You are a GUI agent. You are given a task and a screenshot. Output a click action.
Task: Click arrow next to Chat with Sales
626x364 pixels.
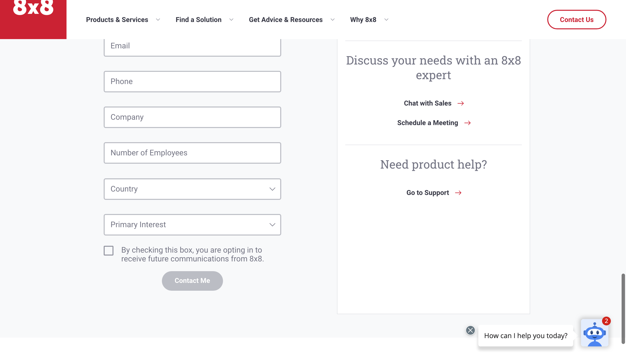pyautogui.click(x=460, y=104)
